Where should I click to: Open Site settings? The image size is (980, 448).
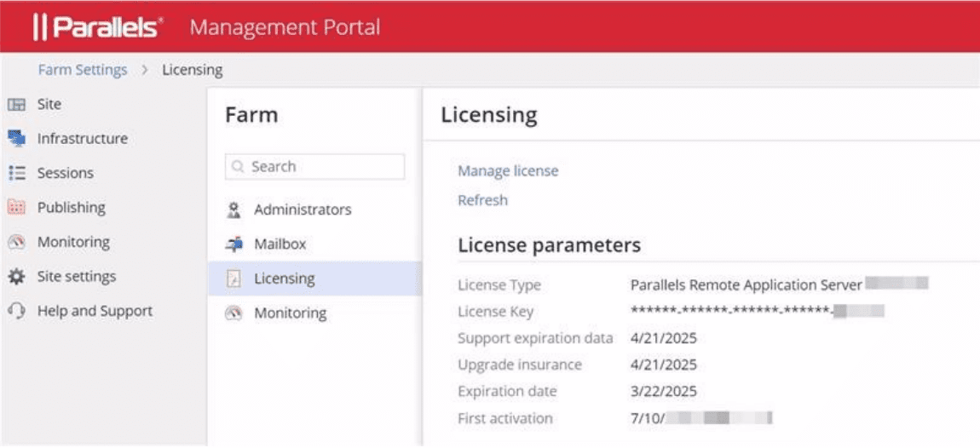pyautogui.click(x=76, y=277)
